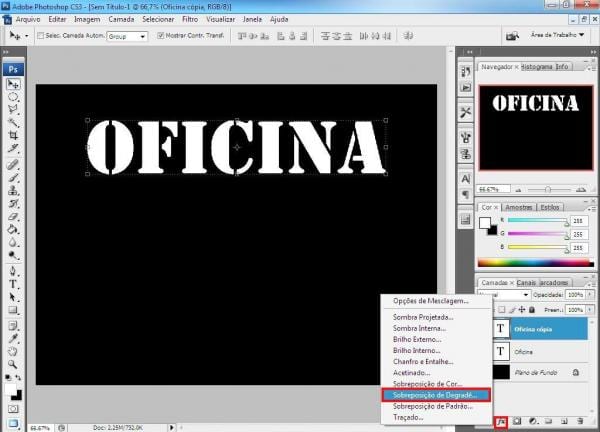
Task: Select the Magic Wand tool
Action: point(13,122)
